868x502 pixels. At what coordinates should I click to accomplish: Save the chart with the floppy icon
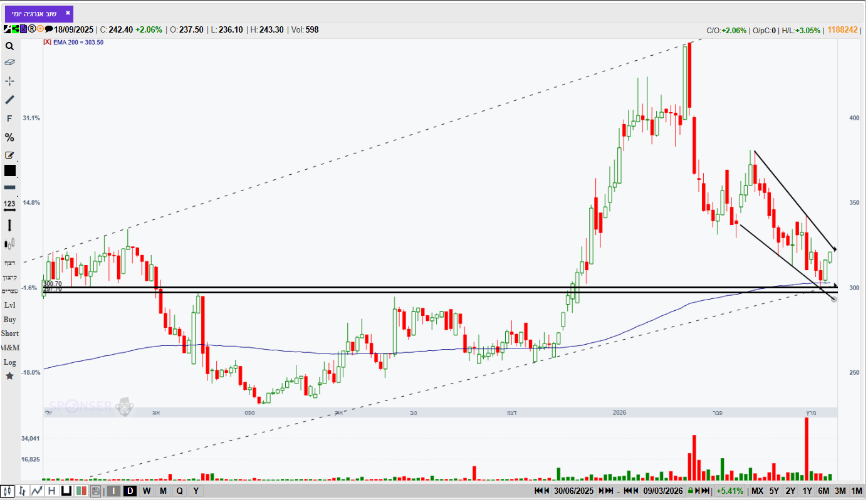pyautogui.click(x=95, y=491)
